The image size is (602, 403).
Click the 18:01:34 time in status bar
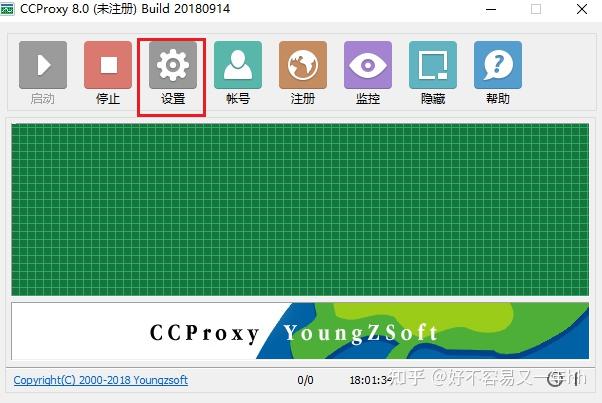tap(370, 380)
